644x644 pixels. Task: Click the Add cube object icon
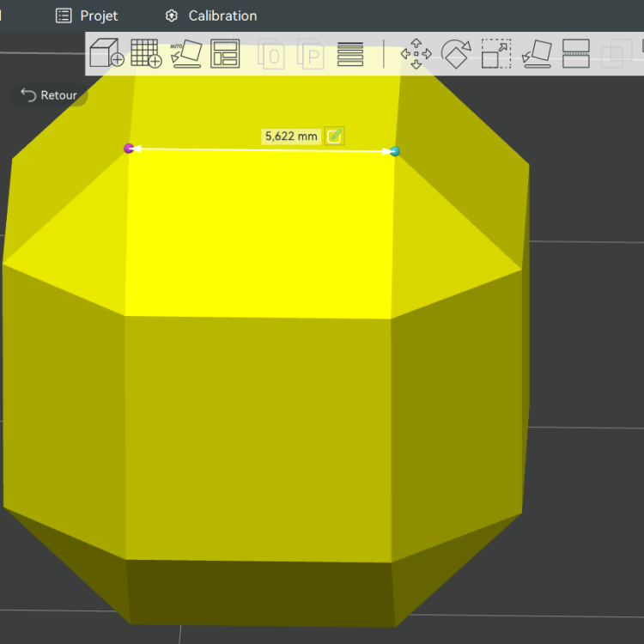click(x=106, y=53)
